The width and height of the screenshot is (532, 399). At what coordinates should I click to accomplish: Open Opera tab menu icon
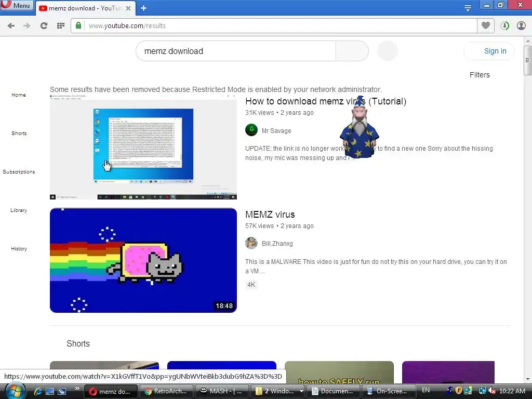tap(468, 8)
